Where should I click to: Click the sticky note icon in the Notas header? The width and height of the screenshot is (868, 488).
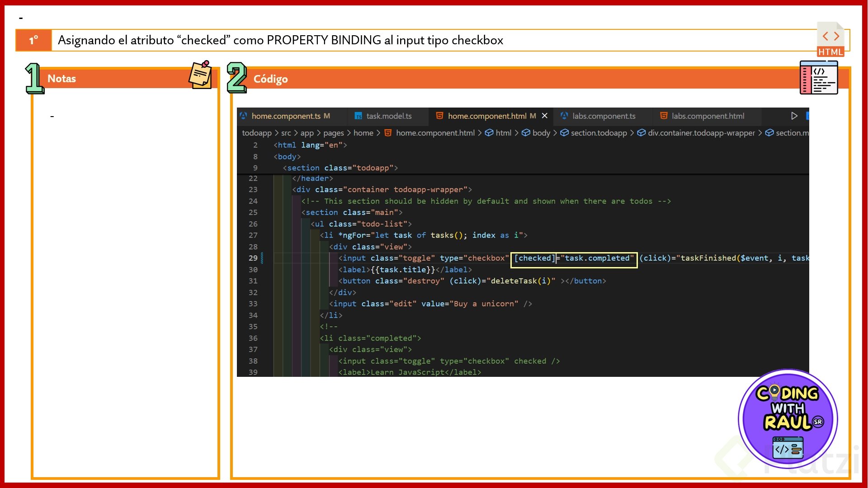200,75
